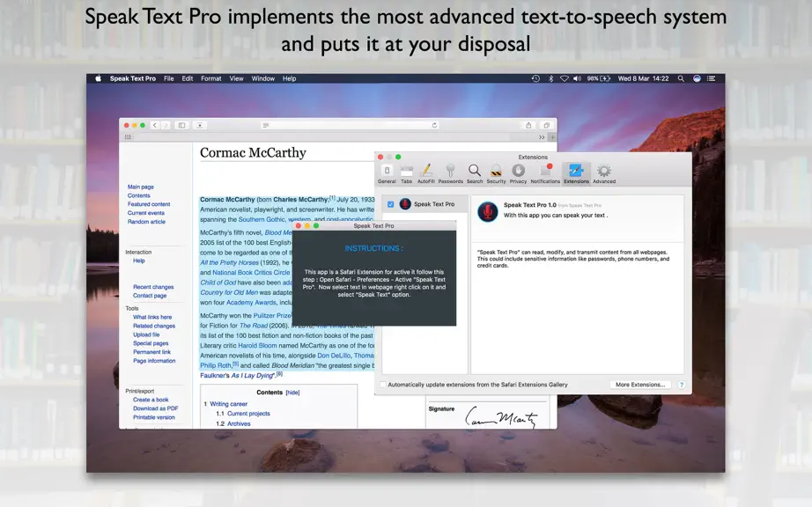The image size is (812, 507).
Task: Open the Search preferences pane
Action: 475,173
